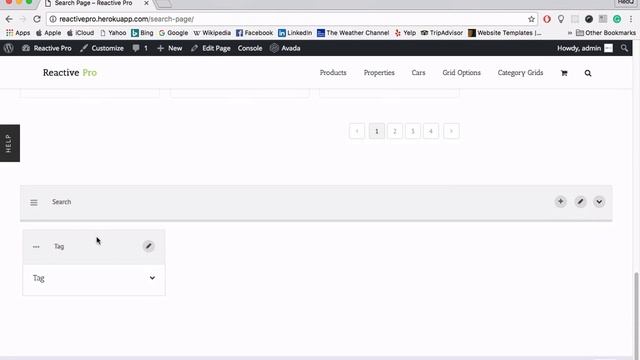Click the site header search icon
This screenshot has width=640, height=360.
[x=588, y=73]
